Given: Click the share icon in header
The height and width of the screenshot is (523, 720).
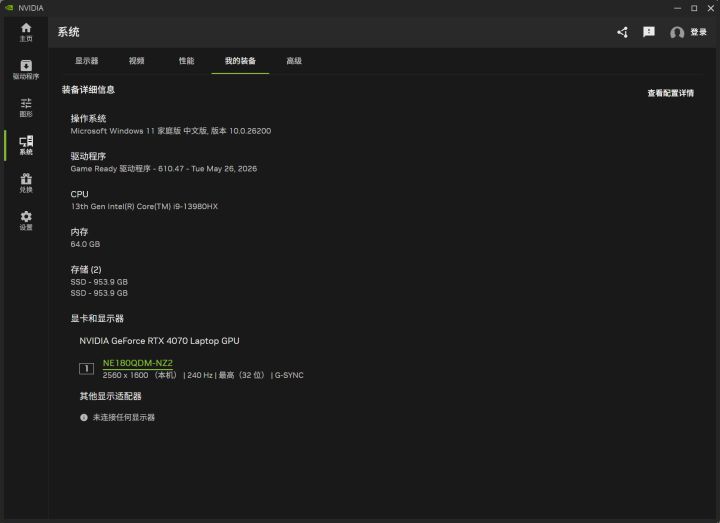Looking at the screenshot, I should tap(623, 32).
